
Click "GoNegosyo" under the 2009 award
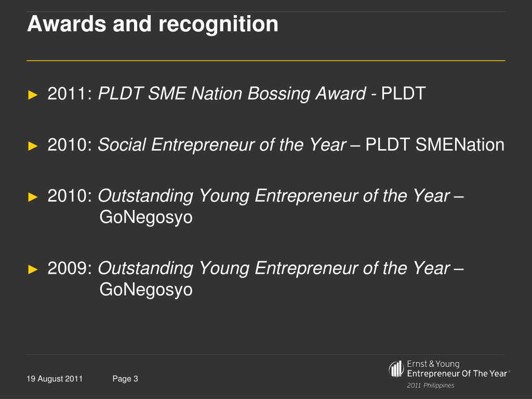pos(146,290)
